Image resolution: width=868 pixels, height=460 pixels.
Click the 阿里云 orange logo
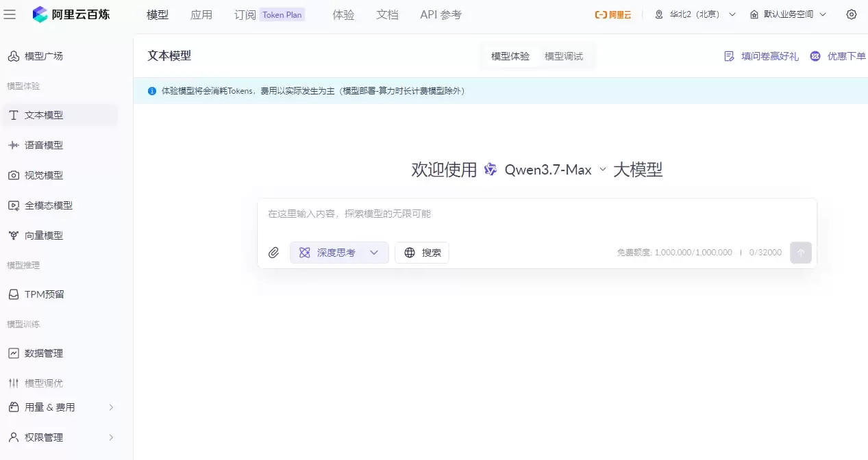pos(612,14)
